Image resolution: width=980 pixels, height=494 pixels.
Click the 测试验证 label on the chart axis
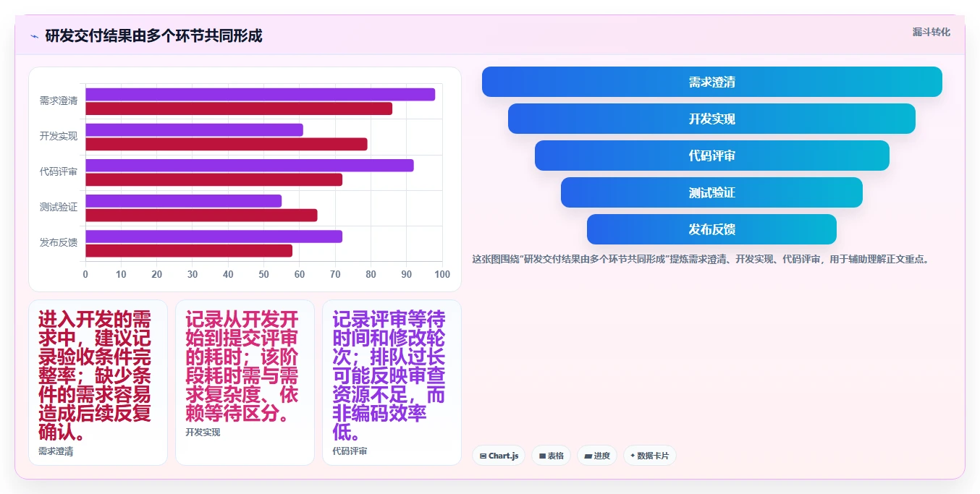point(59,207)
